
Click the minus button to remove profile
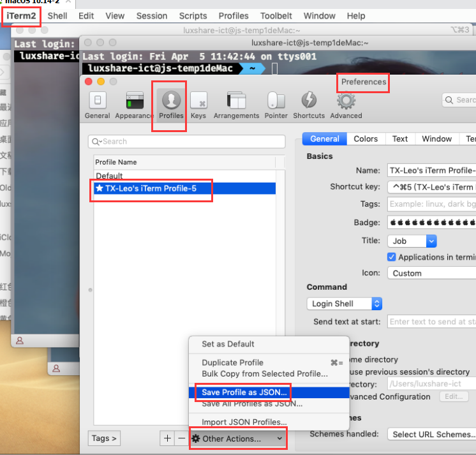[x=181, y=438]
